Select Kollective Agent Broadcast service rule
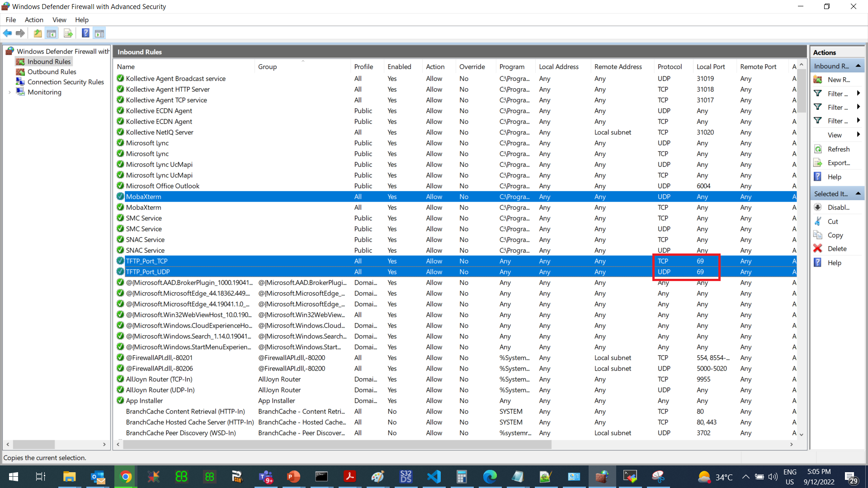 pos(455,79)
